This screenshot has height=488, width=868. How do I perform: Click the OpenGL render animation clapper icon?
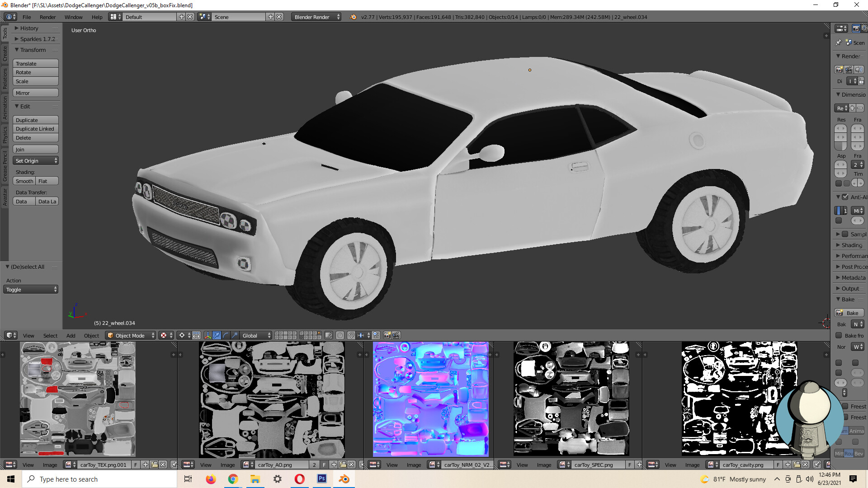click(x=396, y=335)
